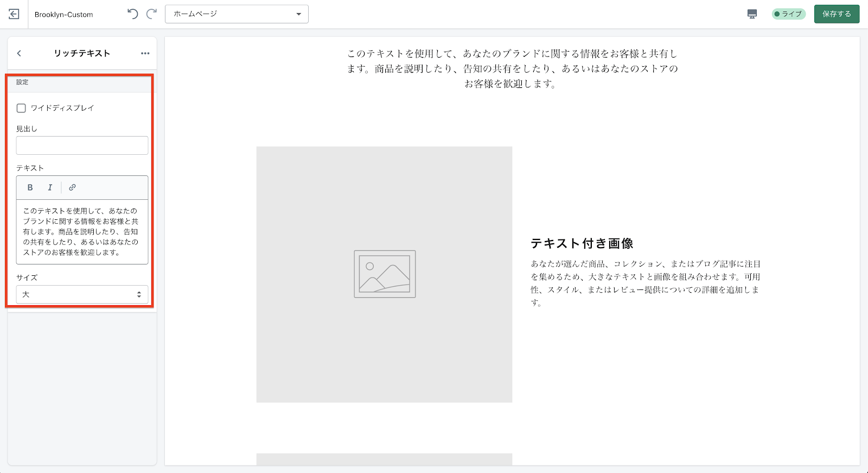Viewport: 868px width, 473px height.
Task: Undo the last change
Action: [x=132, y=14]
